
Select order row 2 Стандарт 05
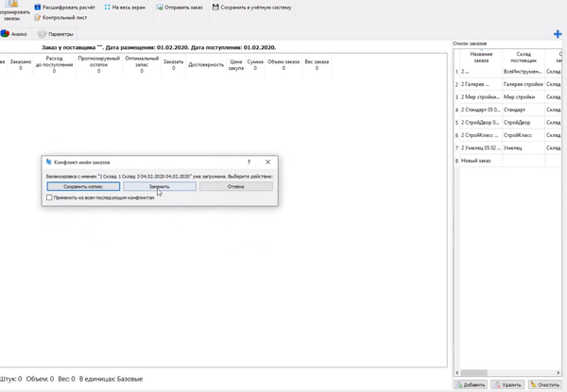508,110
